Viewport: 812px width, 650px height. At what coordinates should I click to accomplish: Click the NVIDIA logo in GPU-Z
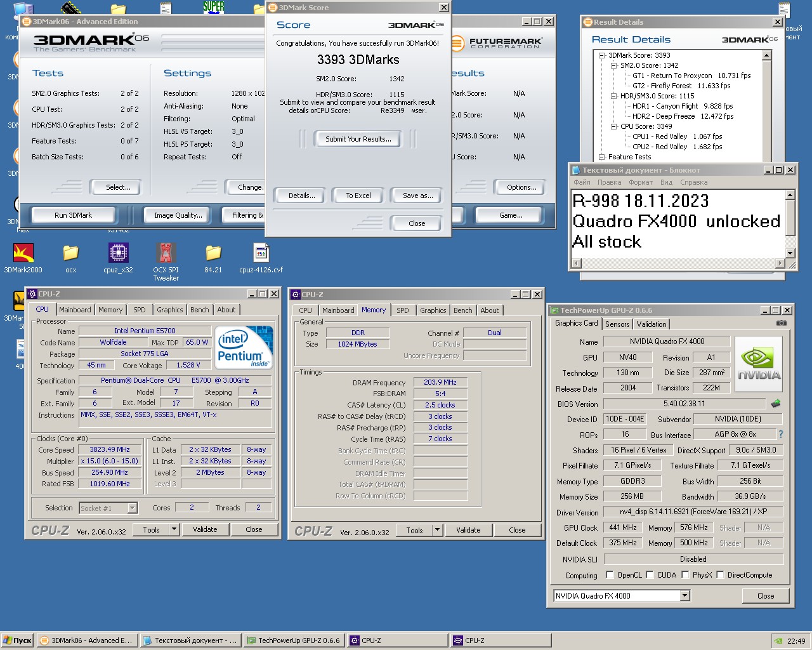(759, 364)
